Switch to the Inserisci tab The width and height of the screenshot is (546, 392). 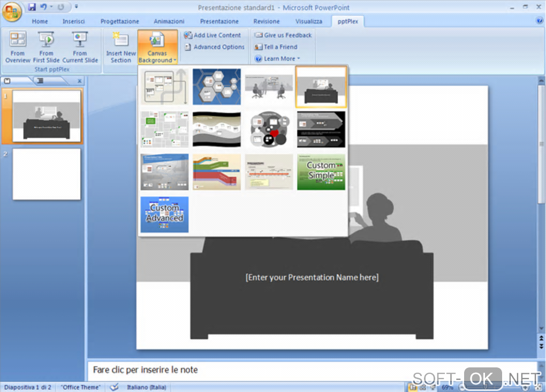click(x=73, y=21)
